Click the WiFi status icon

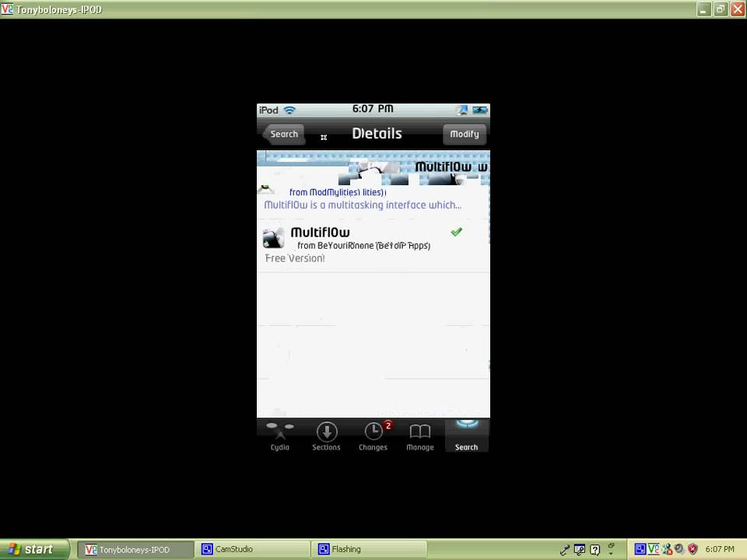(x=289, y=110)
